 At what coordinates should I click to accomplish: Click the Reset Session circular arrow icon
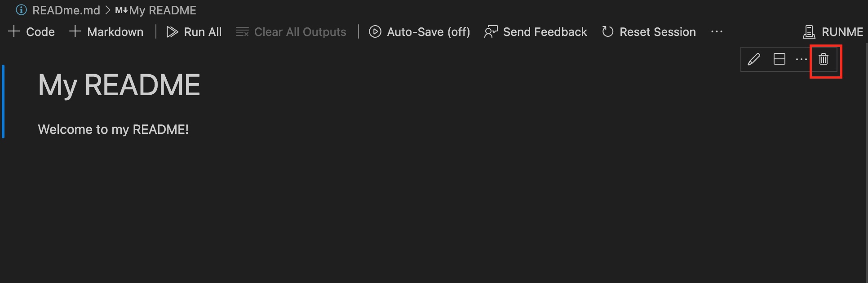click(608, 31)
